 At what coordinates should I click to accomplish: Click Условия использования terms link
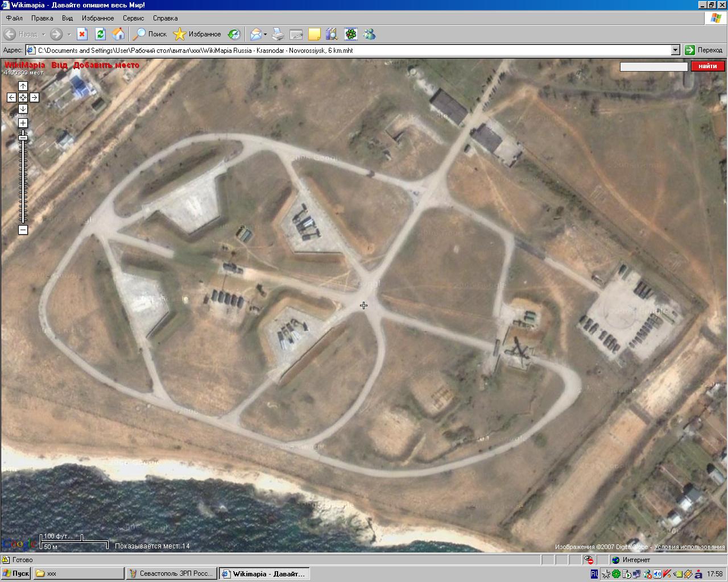689,547
